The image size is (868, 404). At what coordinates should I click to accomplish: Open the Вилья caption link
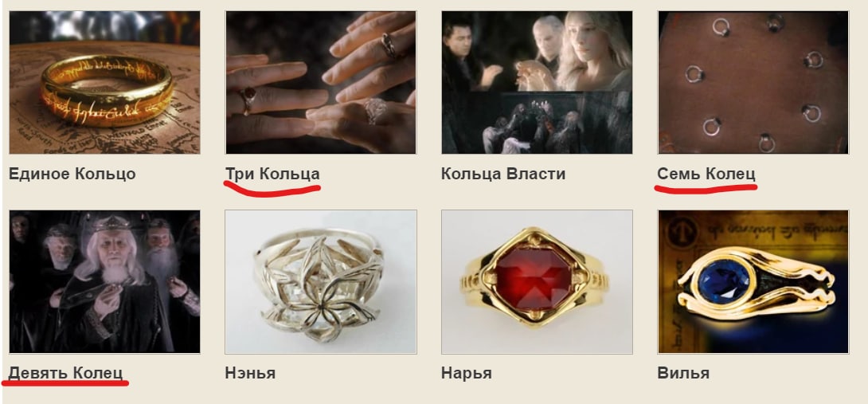[683, 373]
